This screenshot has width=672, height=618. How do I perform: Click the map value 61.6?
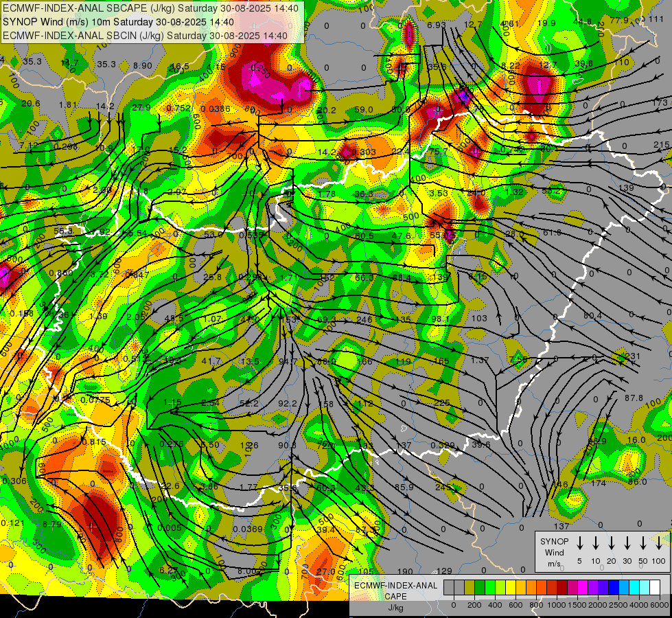(x=552, y=232)
